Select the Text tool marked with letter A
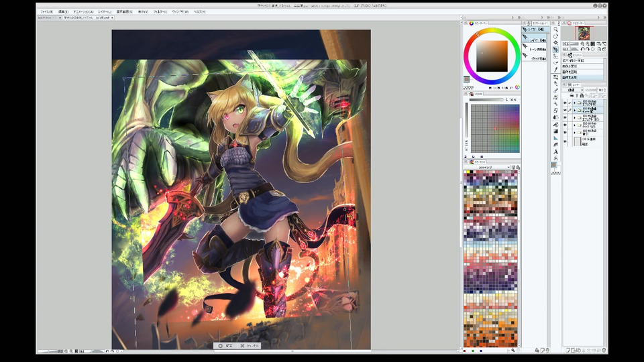This screenshot has height=362, width=644. pos(555,151)
